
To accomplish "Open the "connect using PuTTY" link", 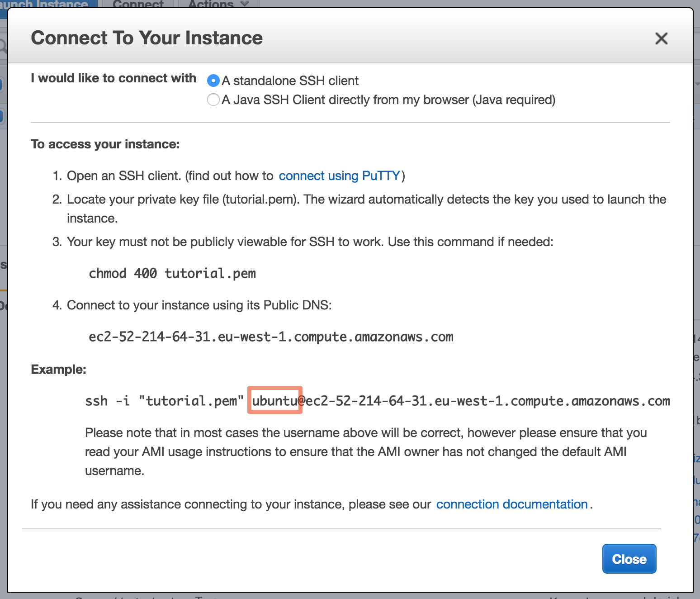I will pyautogui.click(x=339, y=176).
